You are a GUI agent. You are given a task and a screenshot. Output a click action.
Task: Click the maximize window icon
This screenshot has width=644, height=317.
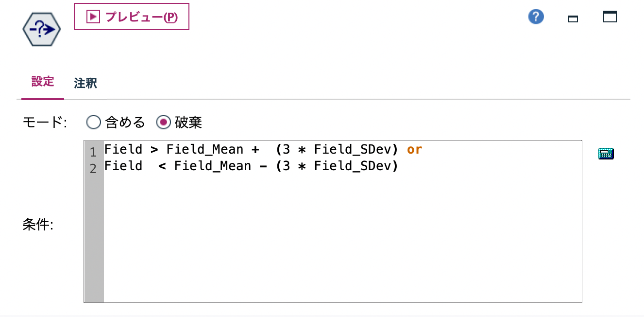(x=610, y=16)
